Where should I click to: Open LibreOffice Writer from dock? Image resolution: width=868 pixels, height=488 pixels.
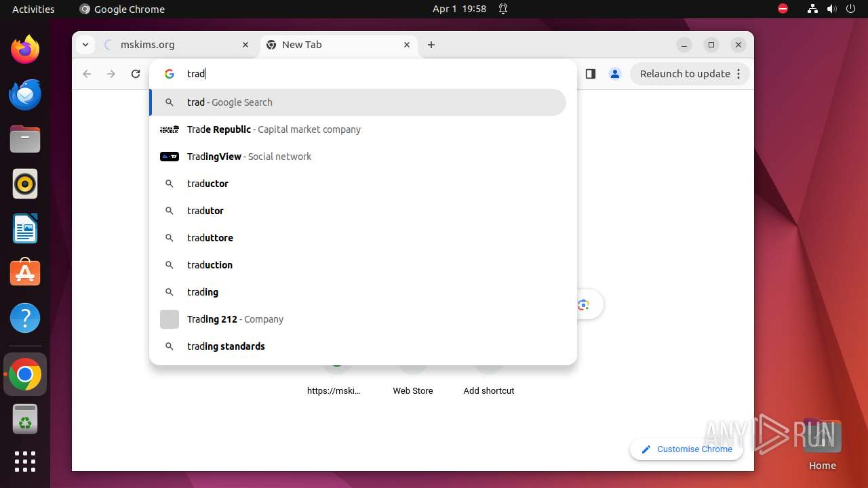coord(25,228)
